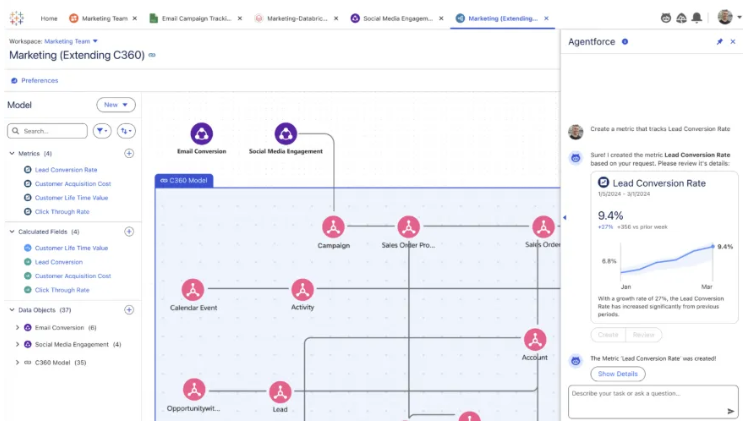Viewport: 743px width, 428px height.
Task: Add a new calculated field with plus icon
Action: 129,232
